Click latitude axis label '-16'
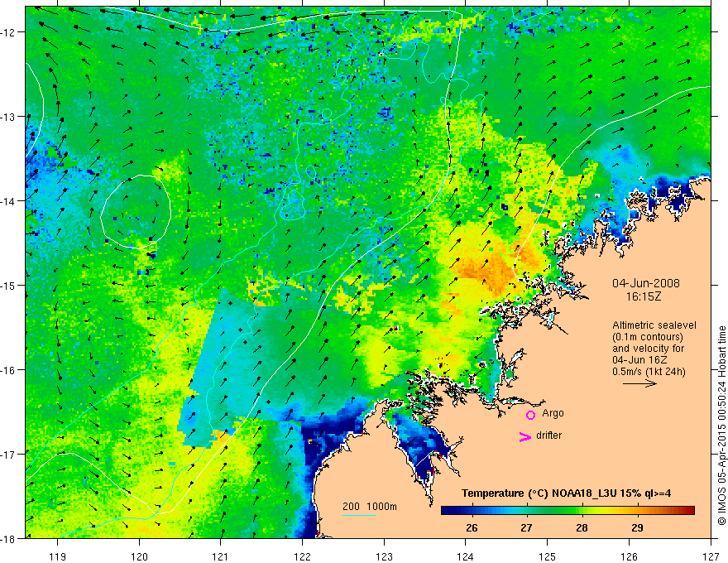This screenshot has width=728, height=563. 9,370
